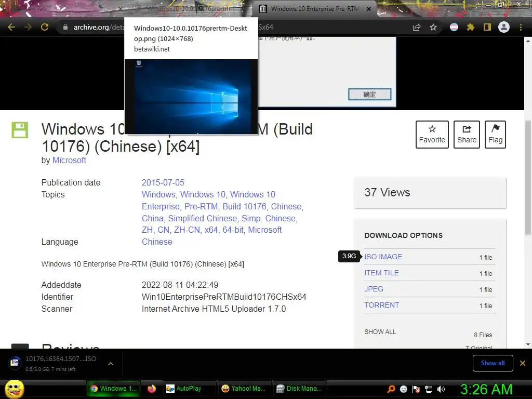Click the 3:26 AM taskbar clock

pyautogui.click(x=486, y=389)
